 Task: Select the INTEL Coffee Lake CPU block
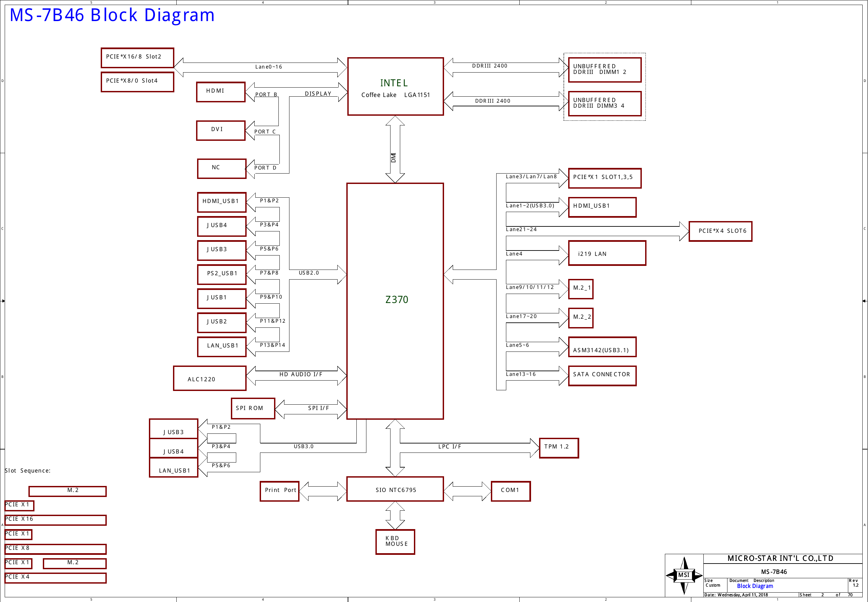pos(395,86)
